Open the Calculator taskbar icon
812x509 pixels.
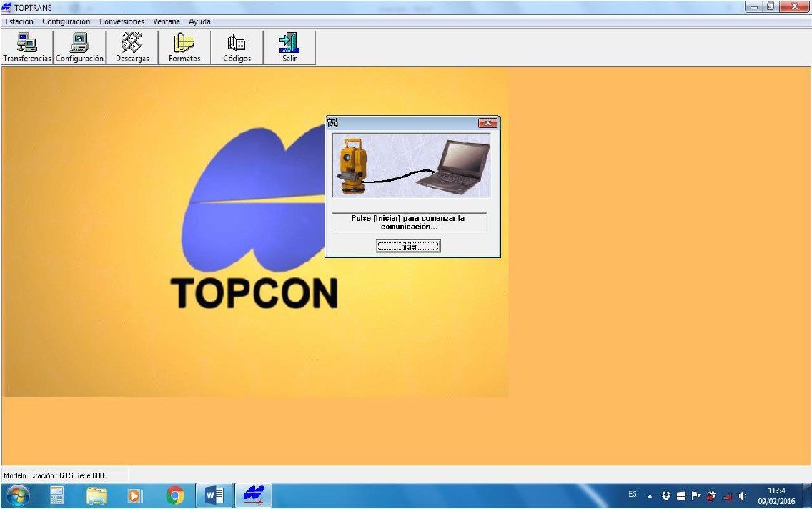point(57,496)
